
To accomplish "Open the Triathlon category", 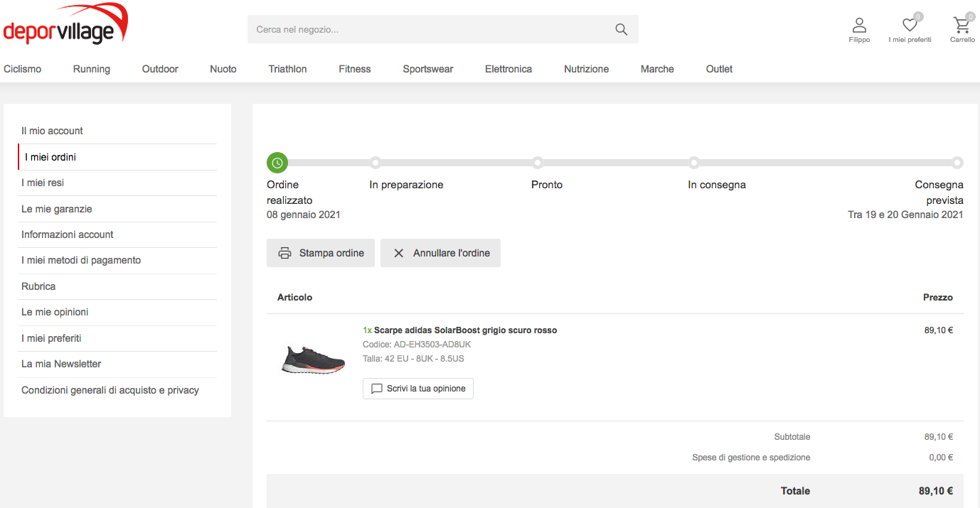I will 288,69.
